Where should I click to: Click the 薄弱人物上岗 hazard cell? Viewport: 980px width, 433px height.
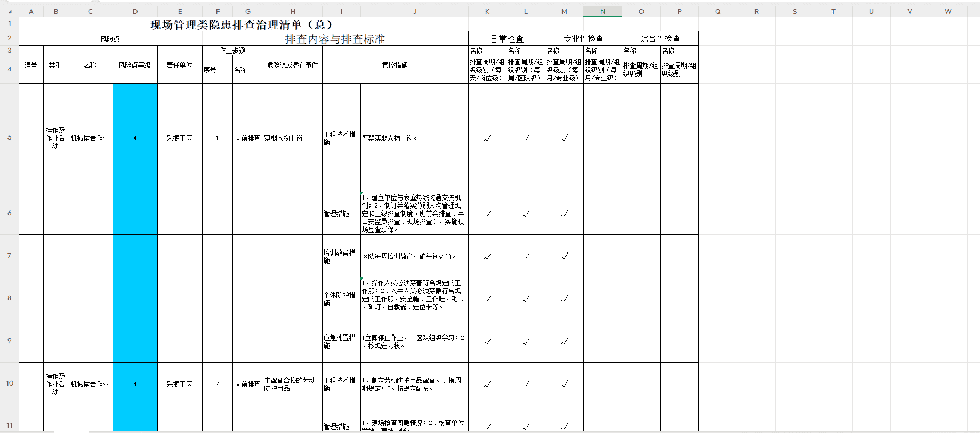(x=292, y=138)
